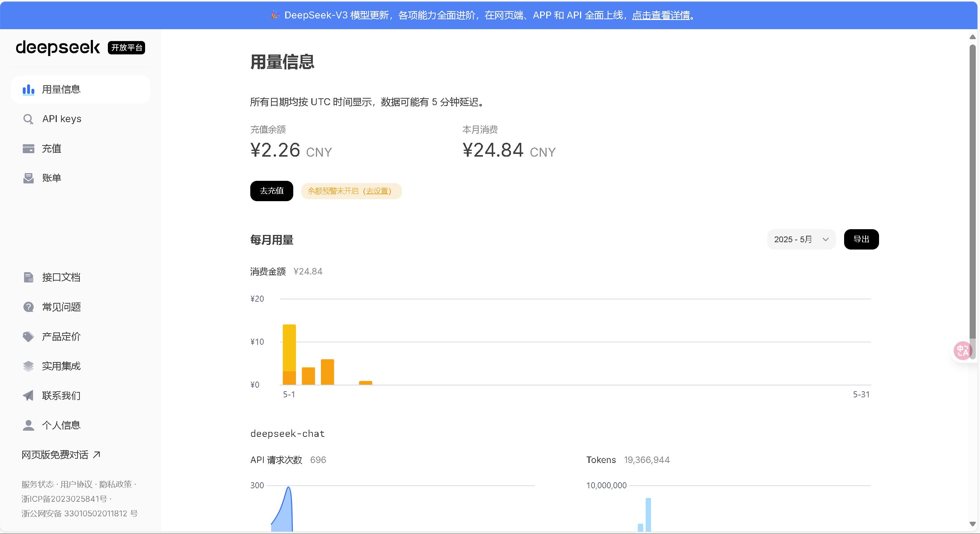Click the 去充值 button
Screen dimensions: 980x534
click(271, 191)
